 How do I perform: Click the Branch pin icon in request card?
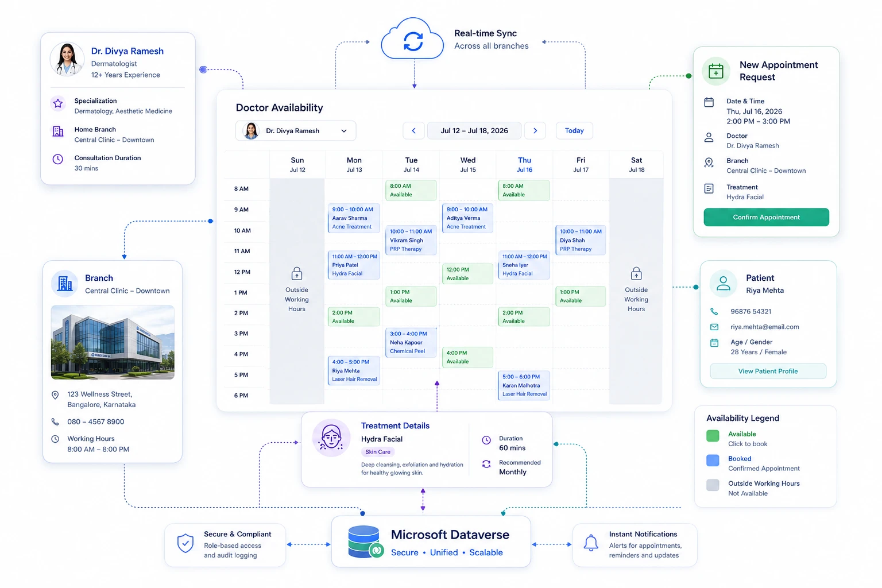(x=709, y=163)
